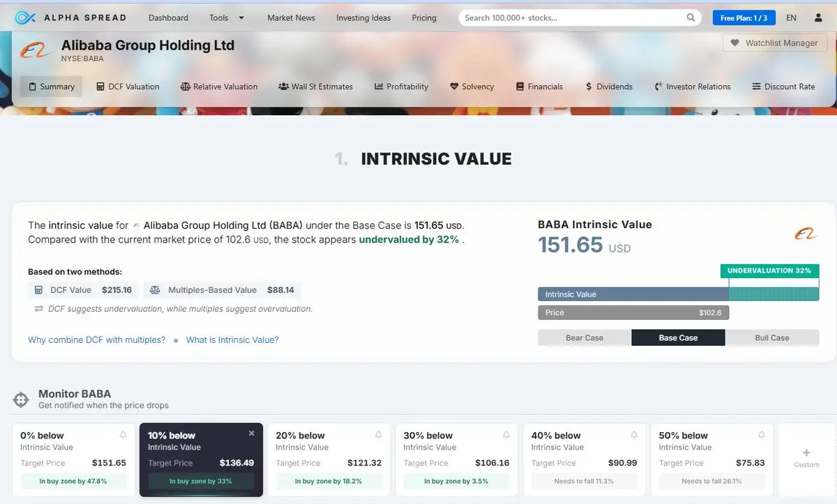Click the NYSE:BABA ticker text
This screenshot has width=837, height=504.
pos(82,59)
